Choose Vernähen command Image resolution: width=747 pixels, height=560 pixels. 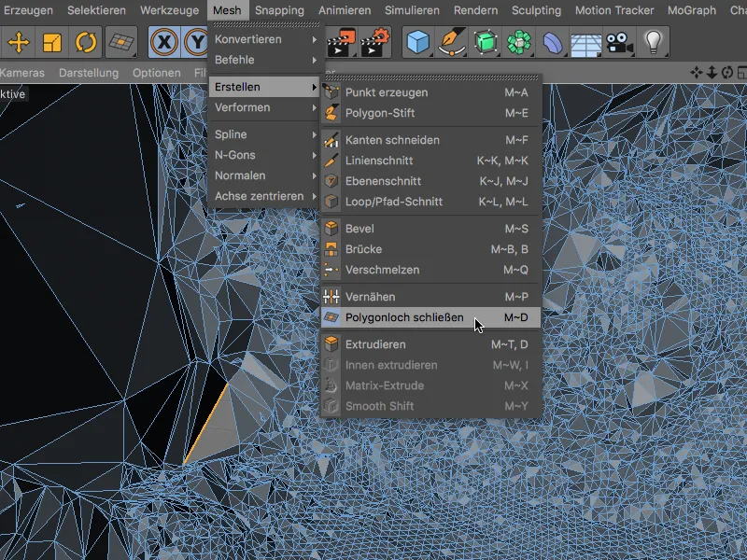tap(431, 297)
